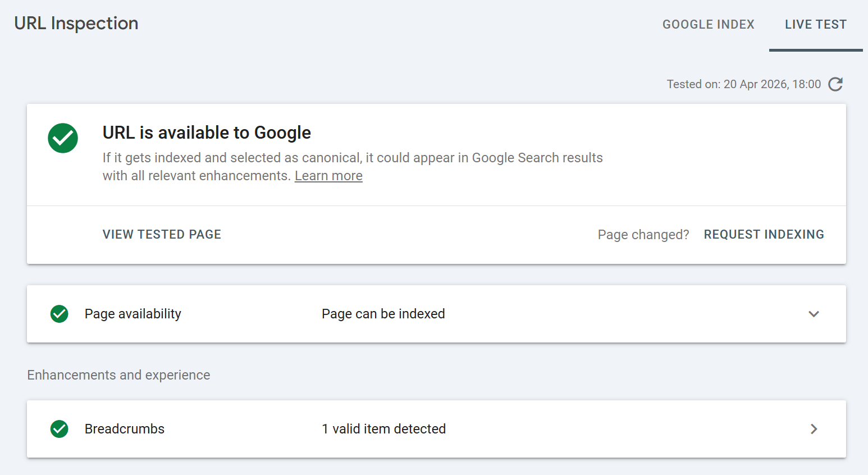The image size is (868, 475).
Task: Click the large green checkmark status icon
Action: coord(63,138)
